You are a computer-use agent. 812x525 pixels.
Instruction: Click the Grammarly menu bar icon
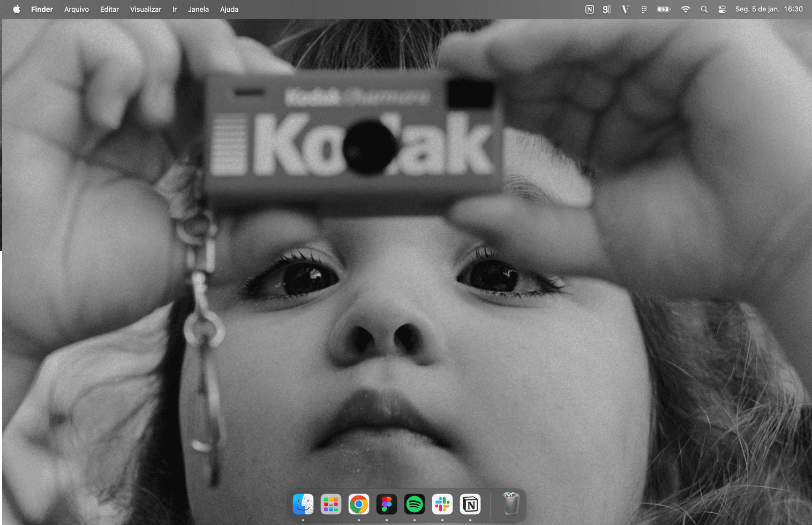606,9
